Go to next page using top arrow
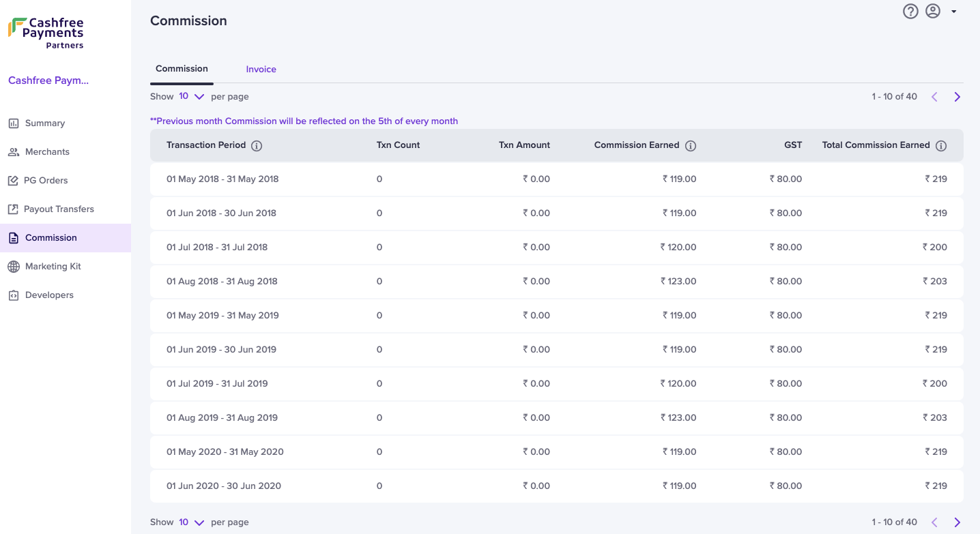Viewport: 980px width, 534px height. click(x=957, y=97)
